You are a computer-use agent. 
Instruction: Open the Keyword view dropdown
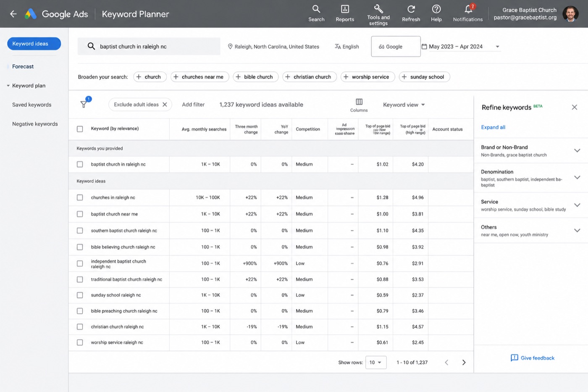404,105
